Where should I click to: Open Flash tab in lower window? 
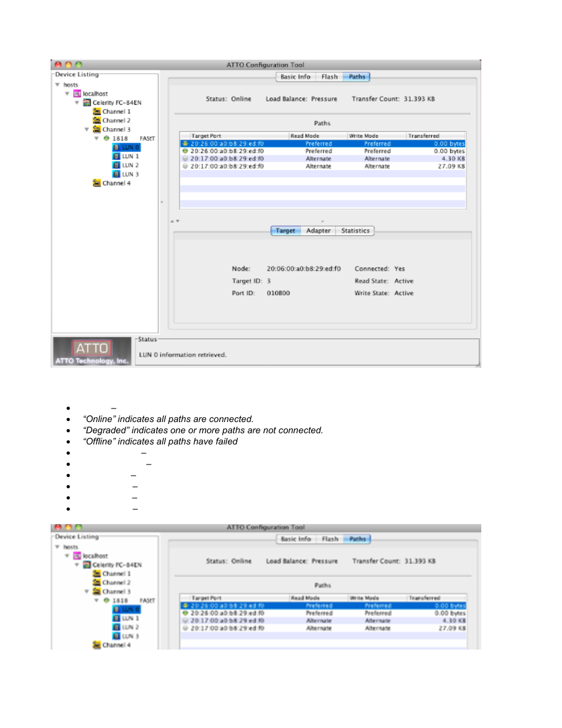coord(330,539)
